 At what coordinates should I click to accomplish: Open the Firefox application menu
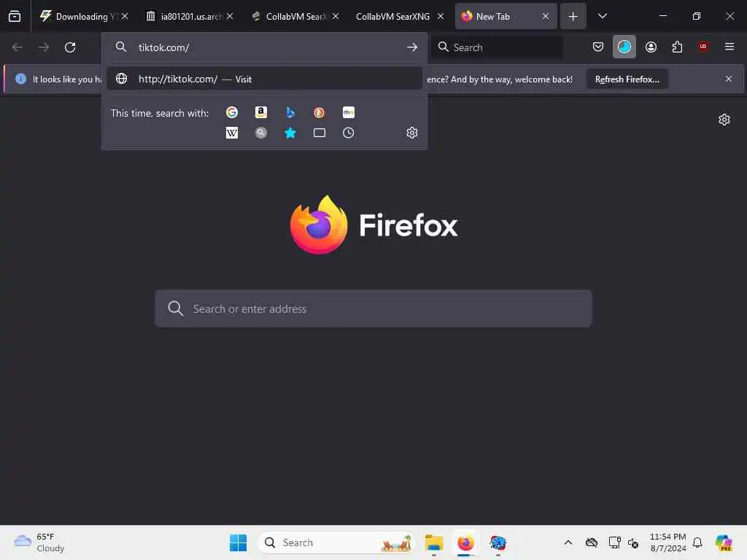click(729, 47)
